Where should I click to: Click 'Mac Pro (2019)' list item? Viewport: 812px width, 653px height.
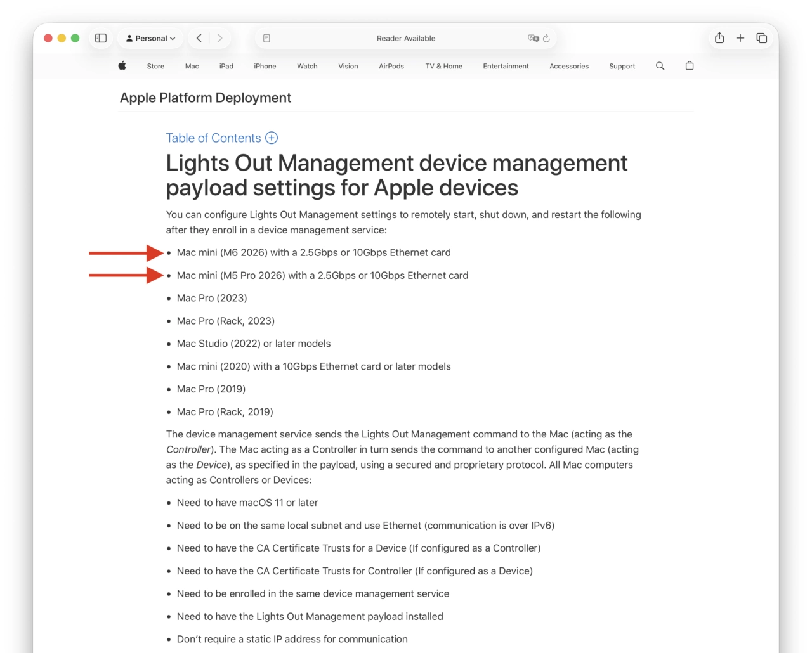click(x=211, y=389)
